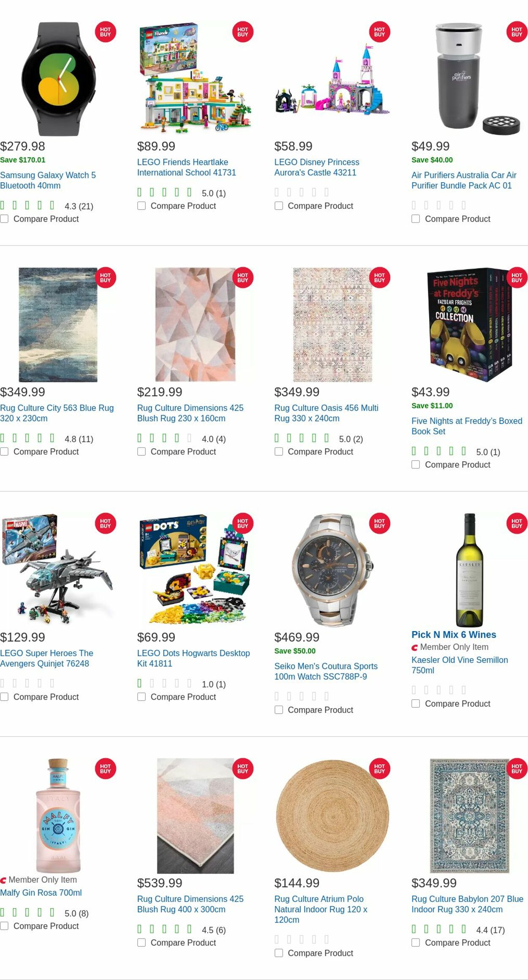528x980 pixels.
Task: Click the Hot Buy badge on Samsung Galaxy Watch
Action: (105, 32)
